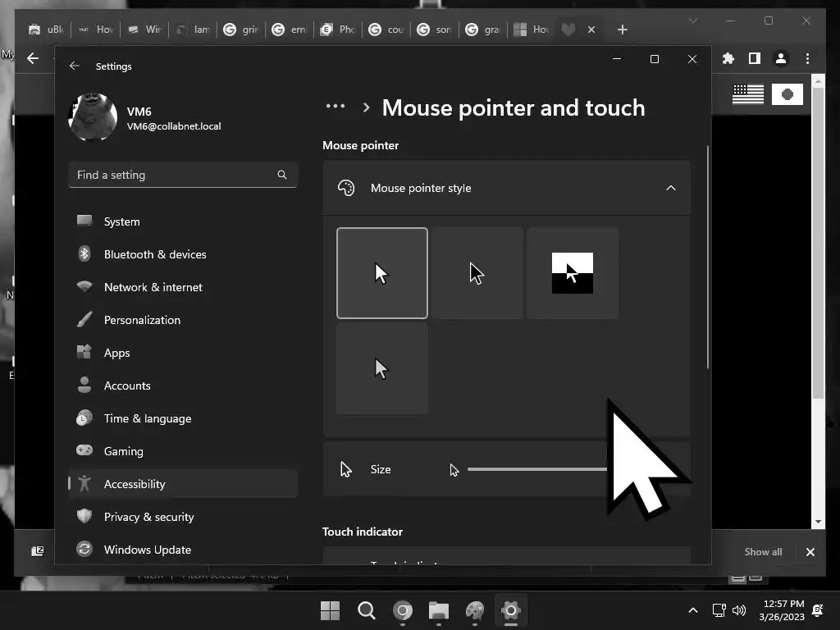This screenshot has height=630, width=840.
Task: Open Paint app from the taskbar
Action: coord(475,610)
